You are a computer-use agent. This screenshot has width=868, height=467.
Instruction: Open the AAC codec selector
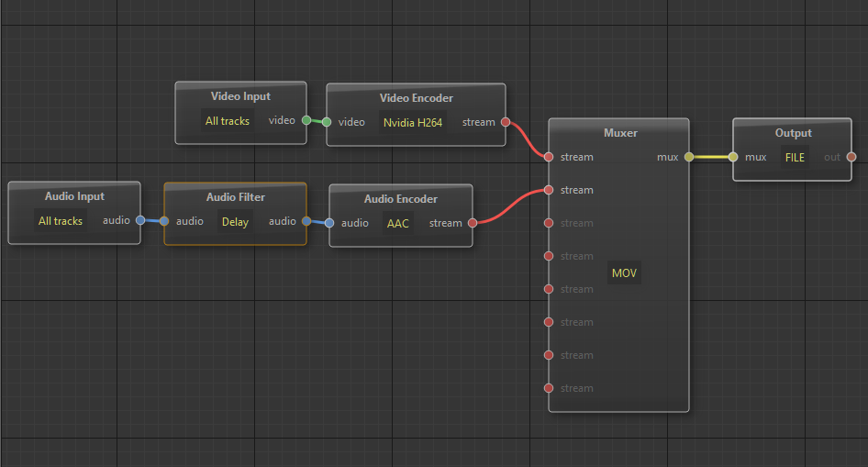398,223
